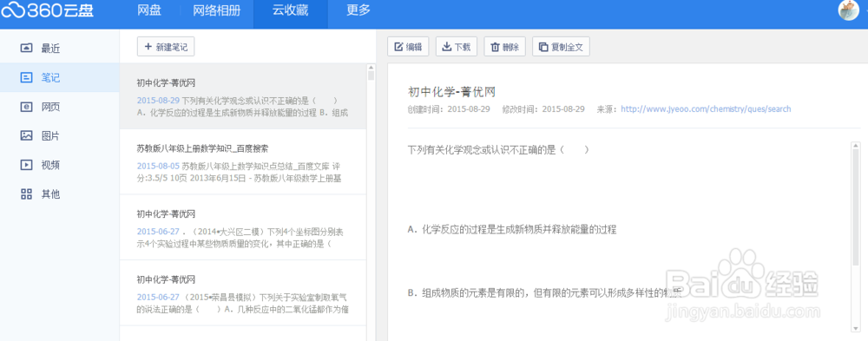This screenshot has height=341, width=868.
Task: Click the question text 下列有关化学观念
Action: tap(498, 150)
